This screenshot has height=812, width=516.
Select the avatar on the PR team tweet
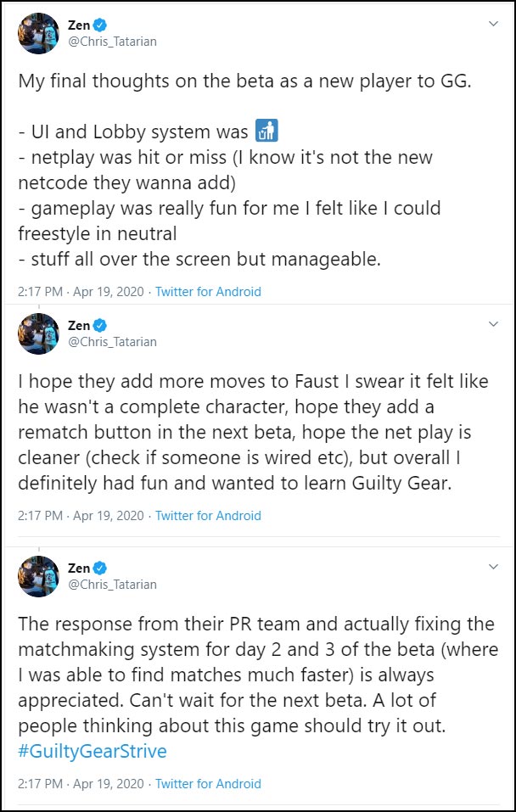(x=39, y=576)
